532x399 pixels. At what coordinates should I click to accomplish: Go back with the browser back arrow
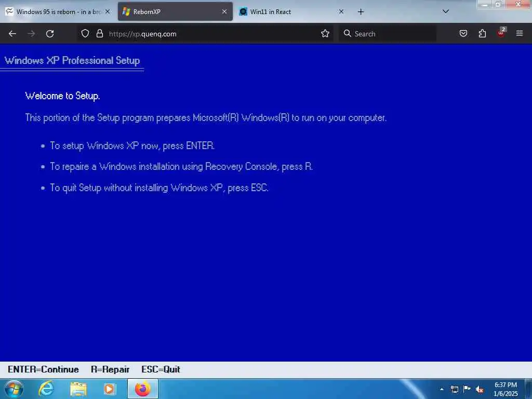(x=12, y=34)
